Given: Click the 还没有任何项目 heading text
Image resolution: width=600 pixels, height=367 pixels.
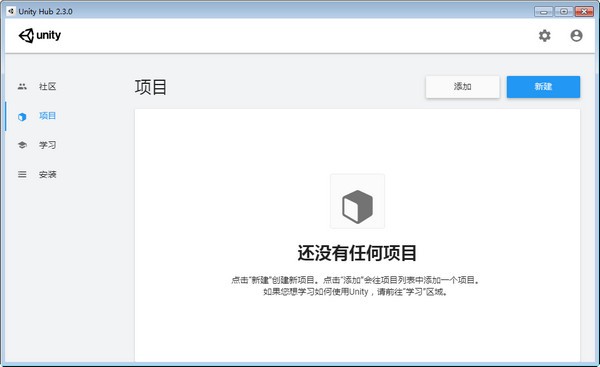Looking at the screenshot, I should (357, 253).
